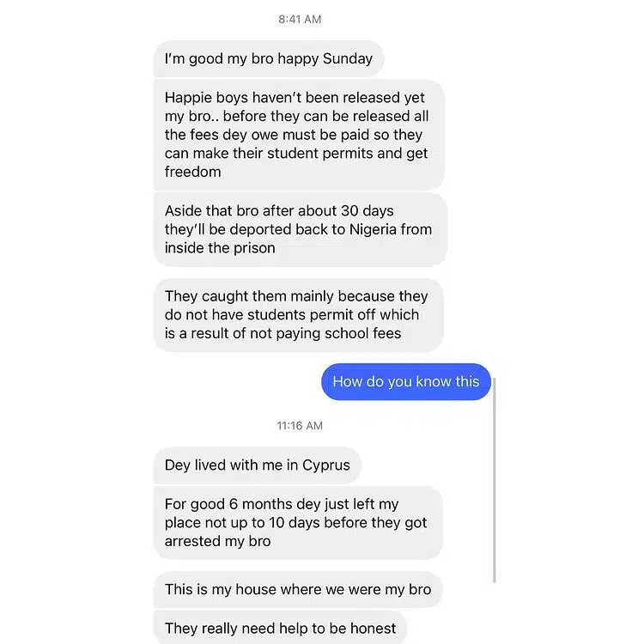Tap the "They really need help" message

280,629
